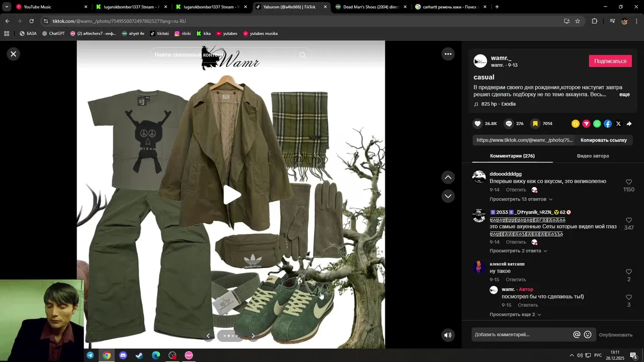Open the three-dots more options menu
Screen dimensions: 644x362
448,54
